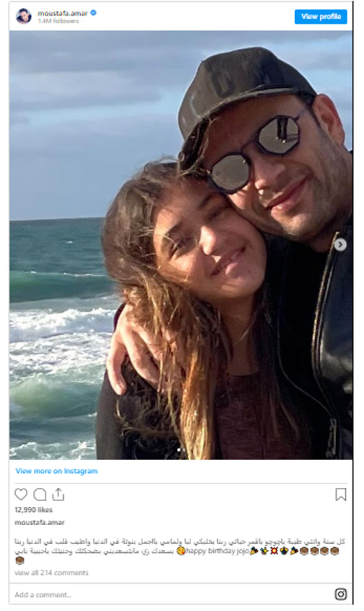Open Instagram via the logo icon near comment box
Image resolution: width=364 pixels, height=611 pixels.
coord(341,594)
